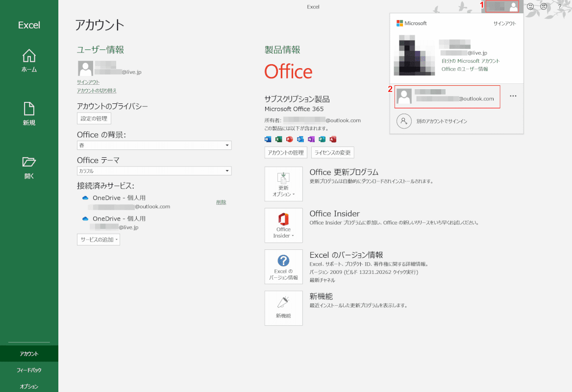Click the user avatar in ユーザー情報
The width and height of the screenshot is (572, 392).
[x=85, y=69]
